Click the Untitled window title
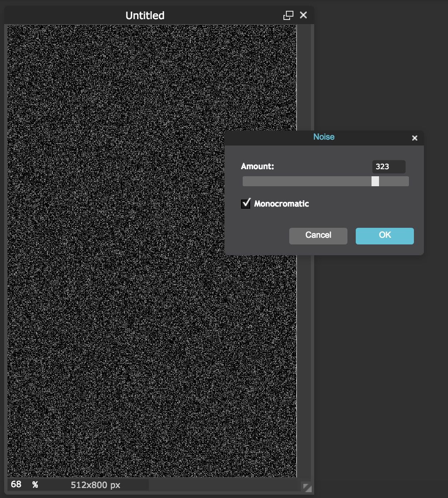This screenshot has width=448, height=498. [145, 15]
